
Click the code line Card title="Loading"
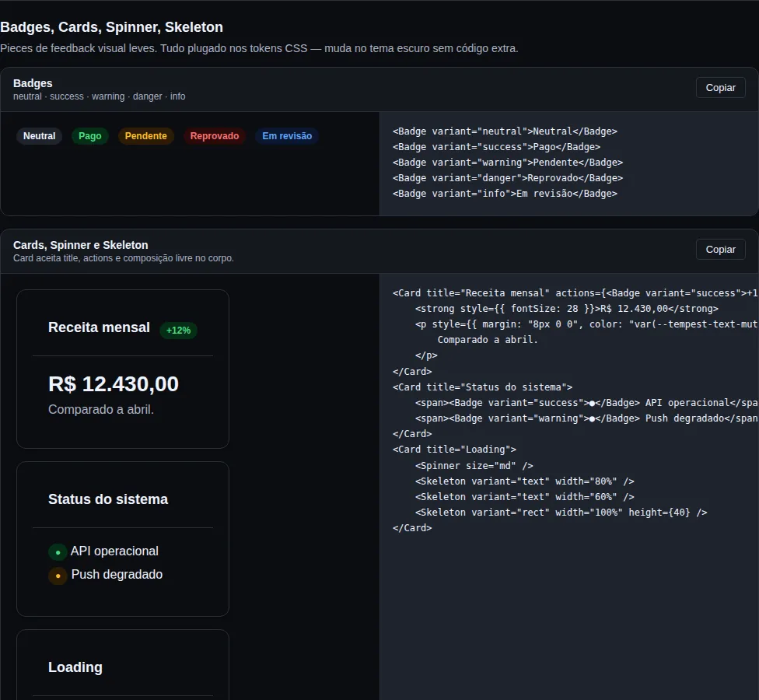(454, 450)
